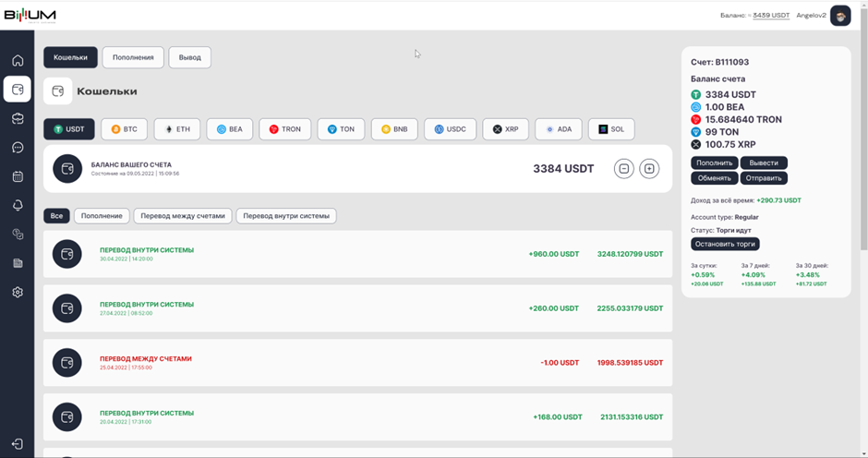Switch to the Кошельки tab
Image resolution: width=868 pixels, height=458 pixels.
(70, 57)
